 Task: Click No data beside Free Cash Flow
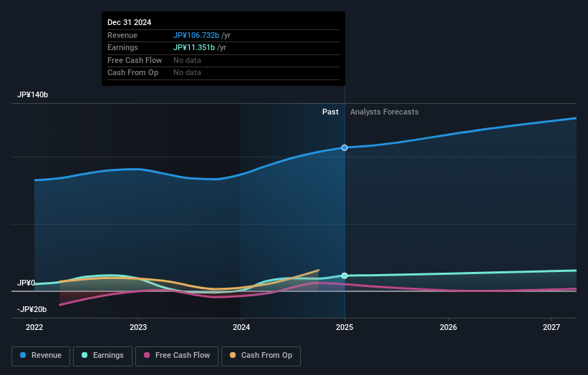[x=187, y=60]
